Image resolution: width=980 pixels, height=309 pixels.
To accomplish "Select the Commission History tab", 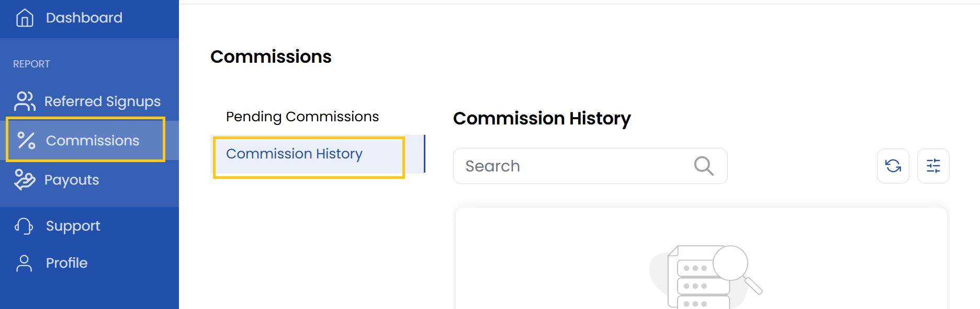I will coord(294,154).
